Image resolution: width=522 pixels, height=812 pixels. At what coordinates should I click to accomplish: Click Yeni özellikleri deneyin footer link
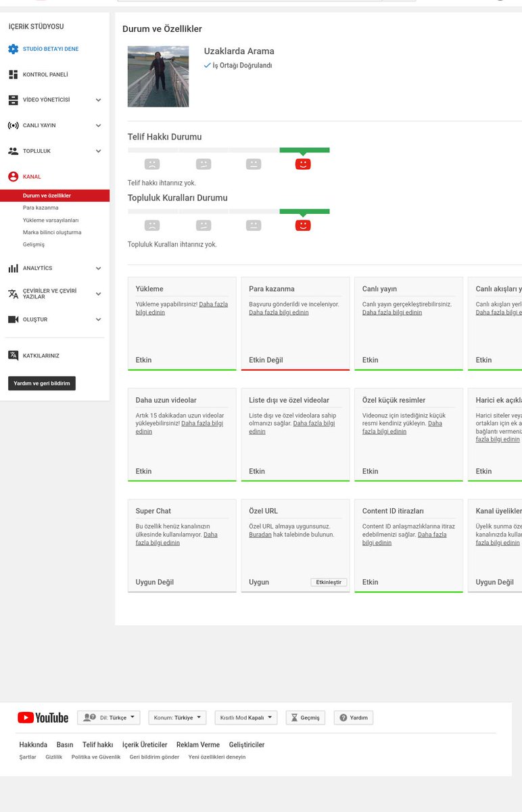pos(217,757)
